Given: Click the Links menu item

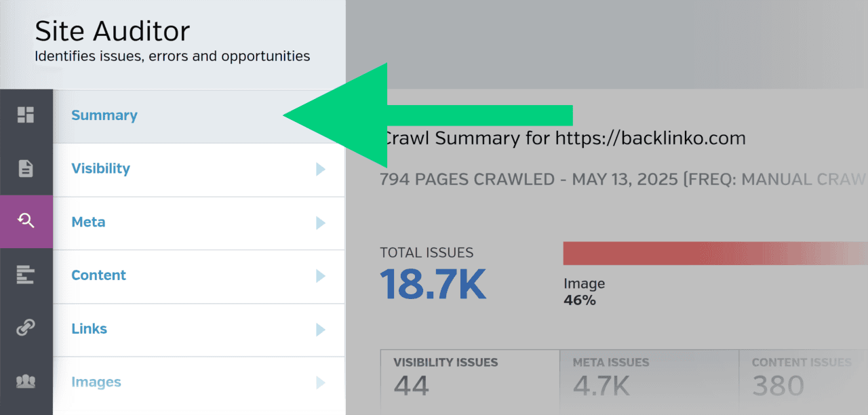Looking at the screenshot, I should tap(89, 329).
